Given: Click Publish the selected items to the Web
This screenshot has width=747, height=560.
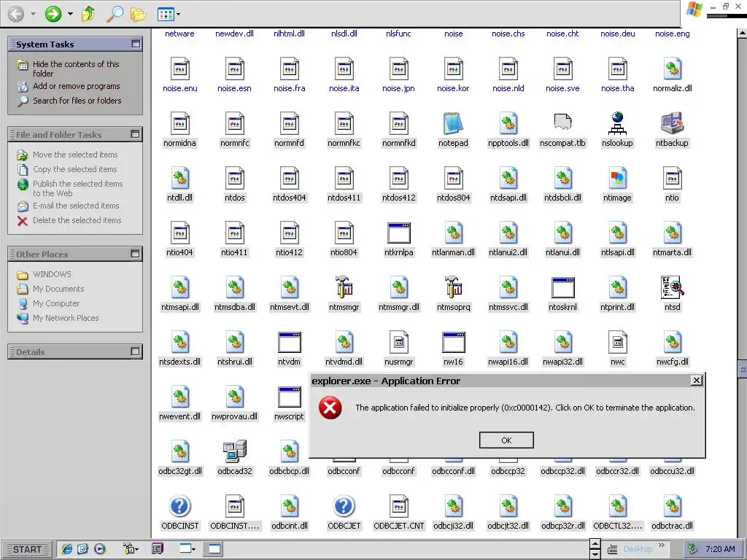Looking at the screenshot, I should 77,188.
